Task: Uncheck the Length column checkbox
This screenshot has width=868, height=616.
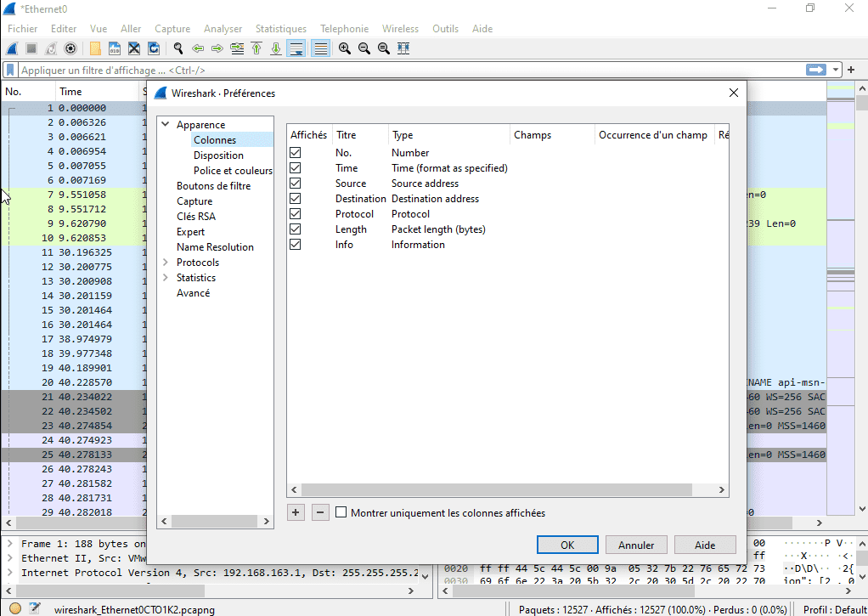Action: [x=295, y=229]
